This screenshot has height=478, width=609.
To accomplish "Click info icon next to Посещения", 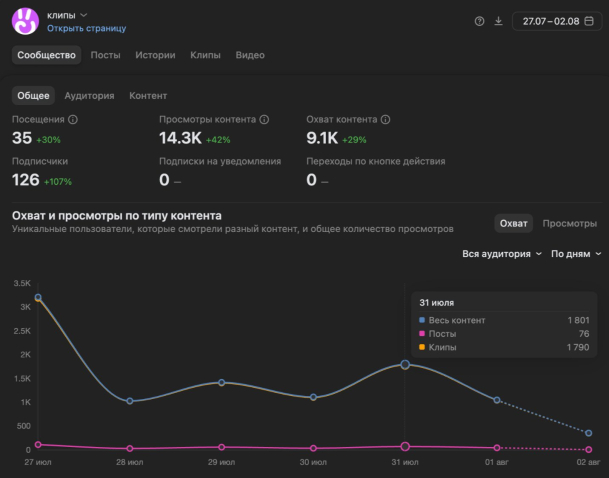I will pos(73,120).
